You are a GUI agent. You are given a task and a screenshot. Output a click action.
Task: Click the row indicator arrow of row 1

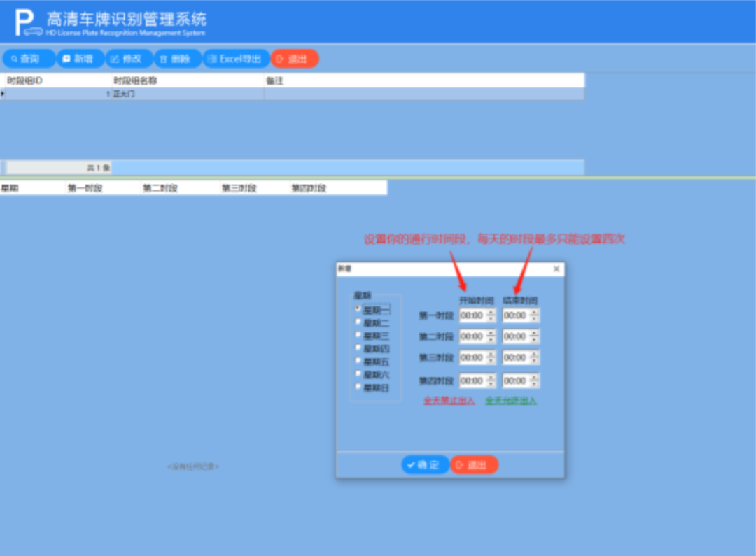[x=2, y=94]
